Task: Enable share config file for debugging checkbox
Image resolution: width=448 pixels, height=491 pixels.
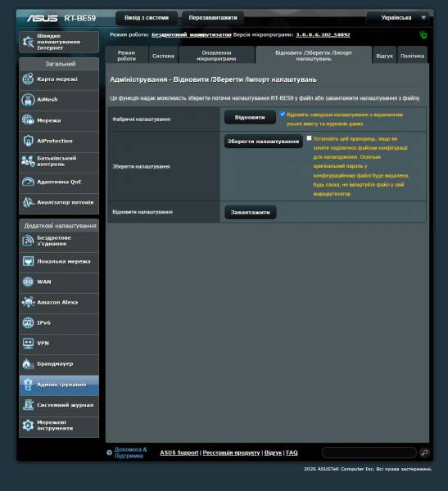Action: tap(309, 138)
